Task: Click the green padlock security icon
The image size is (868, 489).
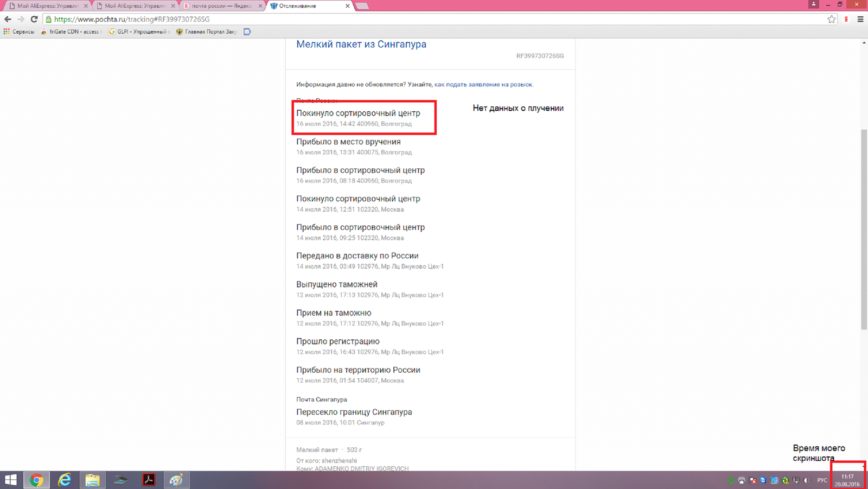Action: pyautogui.click(x=49, y=19)
